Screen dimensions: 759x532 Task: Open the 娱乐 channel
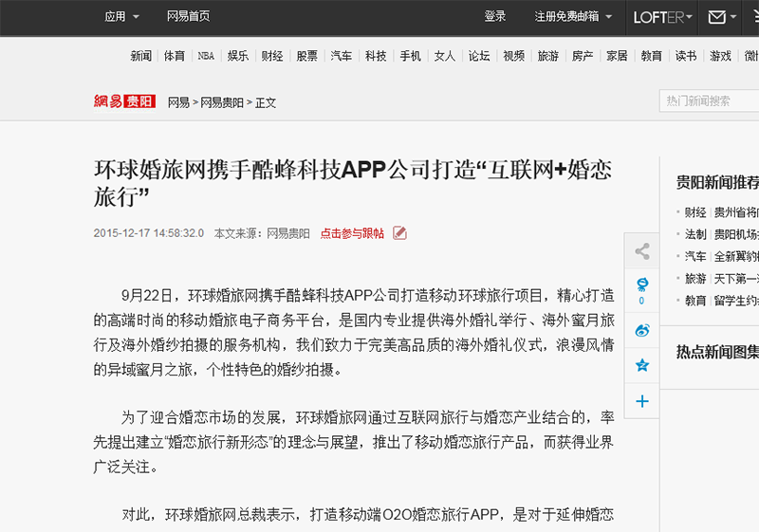[x=238, y=56]
